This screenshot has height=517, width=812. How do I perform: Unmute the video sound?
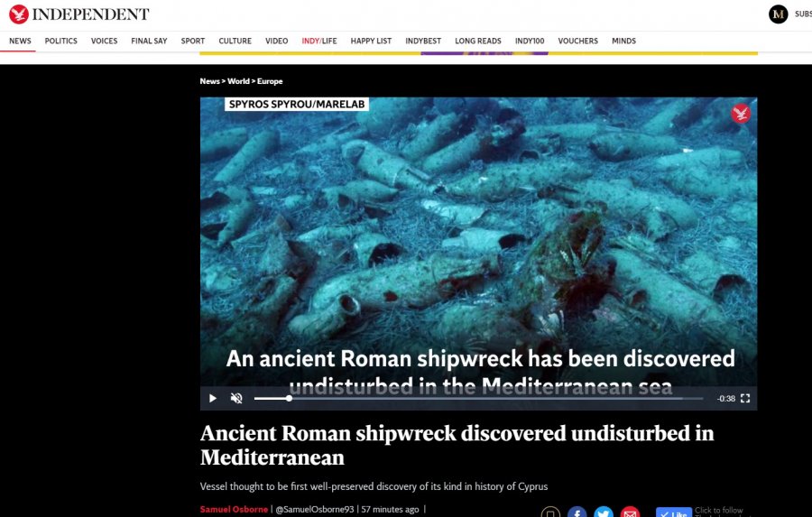click(x=236, y=399)
